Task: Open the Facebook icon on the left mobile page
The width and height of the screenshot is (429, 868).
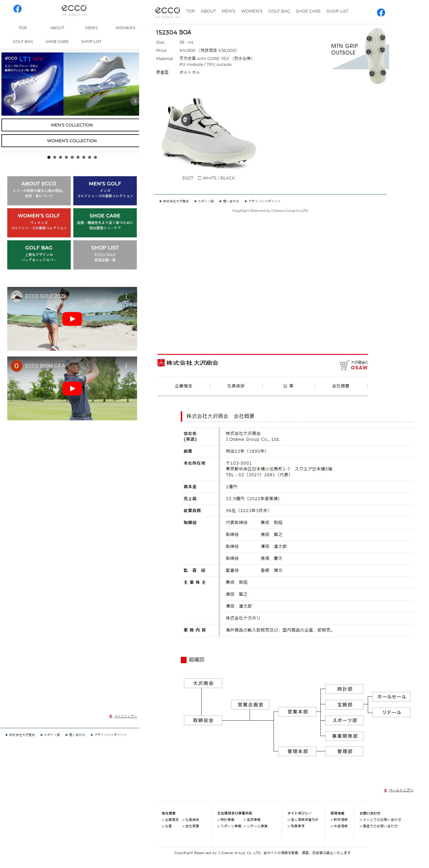Action: tap(17, 9)
